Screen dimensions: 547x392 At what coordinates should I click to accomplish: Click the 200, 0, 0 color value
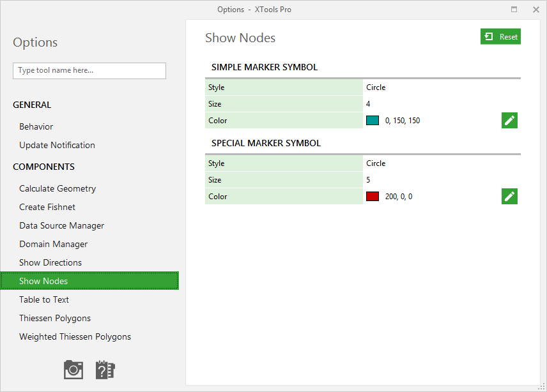399,197
